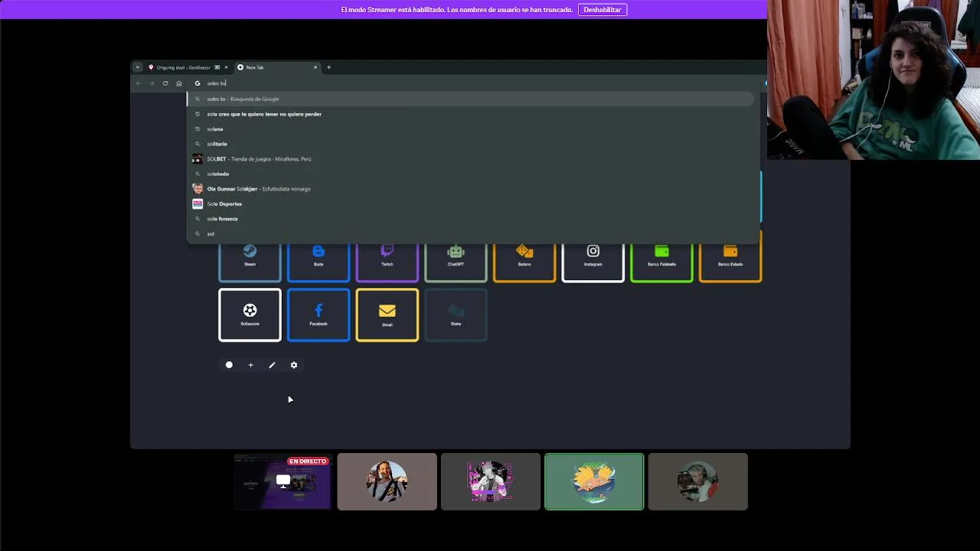Open the Facebook shortcut tile

pyautogui.click(x=318, y=315)
